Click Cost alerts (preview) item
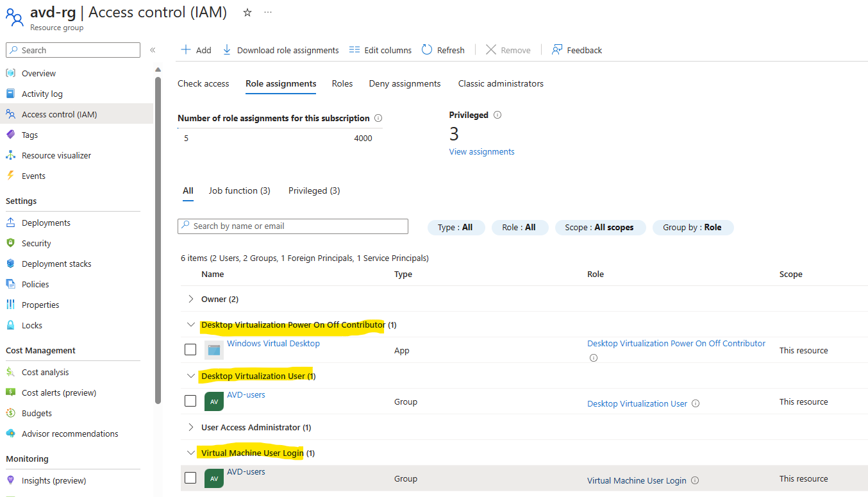Screen dimensions: 868x497 click(59, 392)
